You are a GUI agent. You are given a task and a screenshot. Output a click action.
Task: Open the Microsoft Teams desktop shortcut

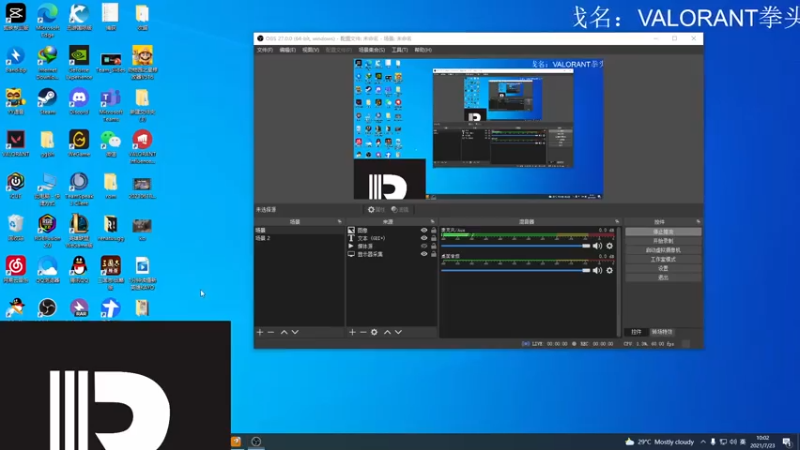111,105
